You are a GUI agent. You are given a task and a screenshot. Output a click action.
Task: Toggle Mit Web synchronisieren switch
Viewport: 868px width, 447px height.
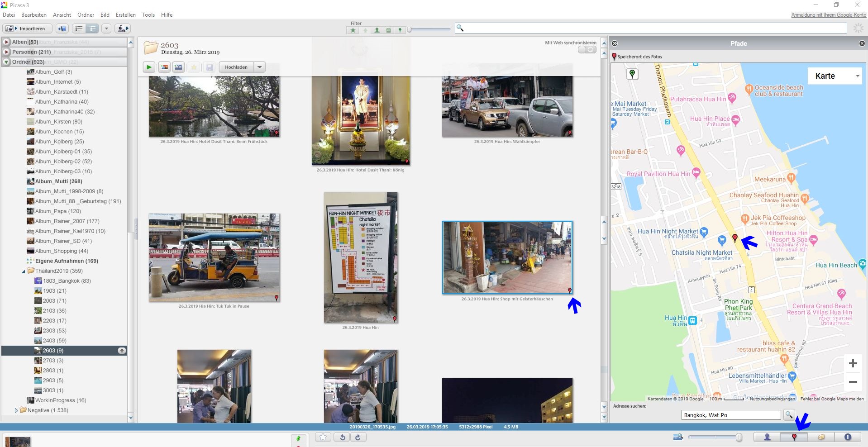(x=587, y=50)
